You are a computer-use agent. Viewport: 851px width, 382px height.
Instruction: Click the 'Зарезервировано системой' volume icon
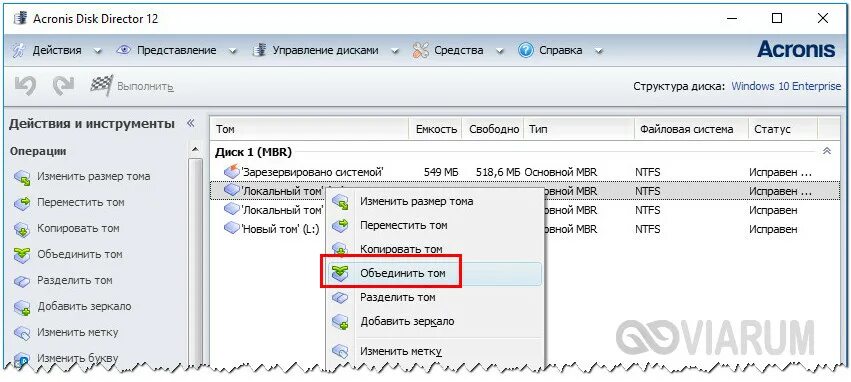pyautogui.click(x=232, y=171)
